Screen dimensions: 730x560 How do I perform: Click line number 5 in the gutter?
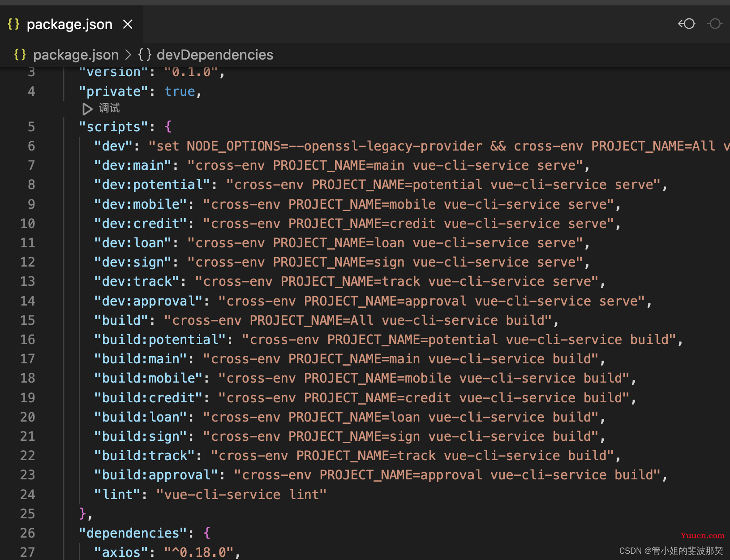point(31,127)
